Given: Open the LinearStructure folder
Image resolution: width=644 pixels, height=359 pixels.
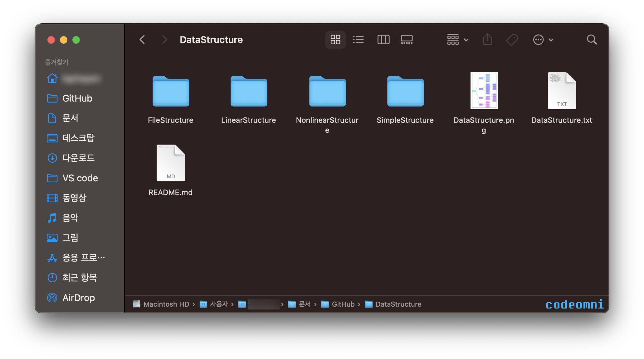Looking at the screenshot, I should click(x=249, y=92).
